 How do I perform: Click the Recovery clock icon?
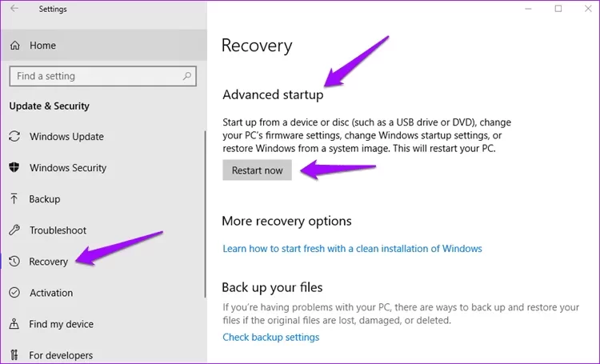pyautogui.click(x=14, y=262)
